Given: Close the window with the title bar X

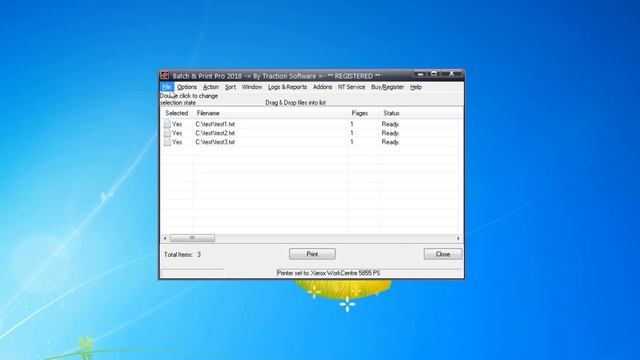Looking at the screenshot, I should [x=451, y=74].
